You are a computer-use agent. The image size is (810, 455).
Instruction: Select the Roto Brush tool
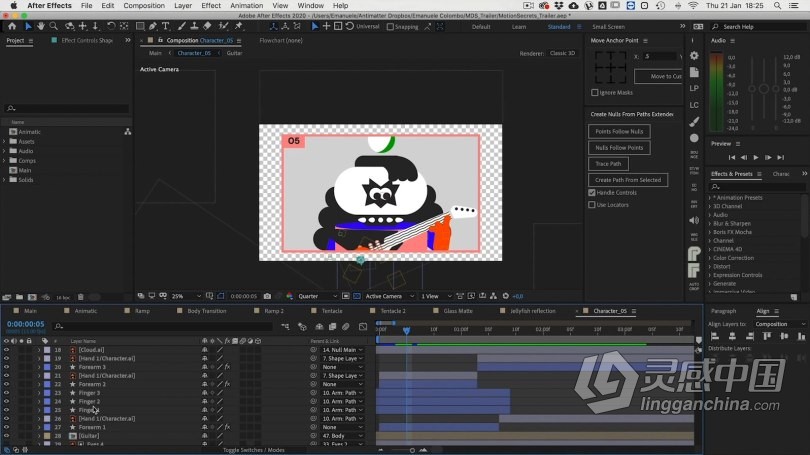click(x=223, y=26)
